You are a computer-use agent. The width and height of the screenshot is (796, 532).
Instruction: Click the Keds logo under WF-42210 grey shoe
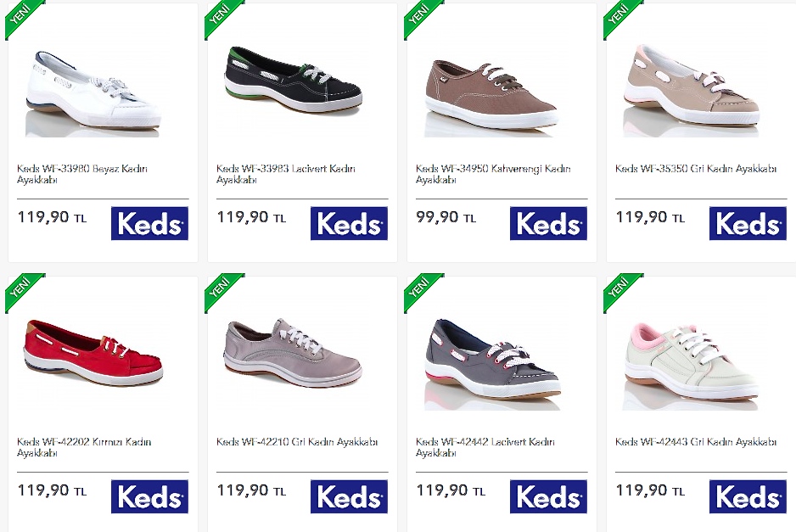click(350, 496)
